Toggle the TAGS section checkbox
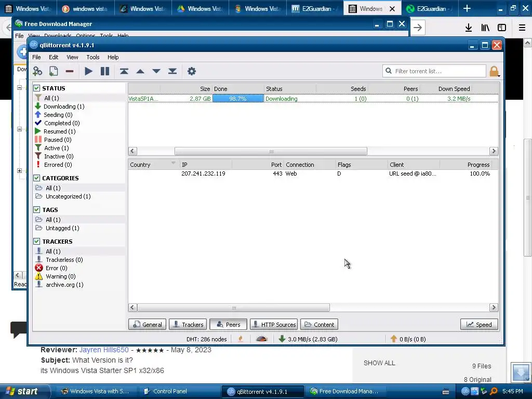532x399 pixels. tap(37, 210)
